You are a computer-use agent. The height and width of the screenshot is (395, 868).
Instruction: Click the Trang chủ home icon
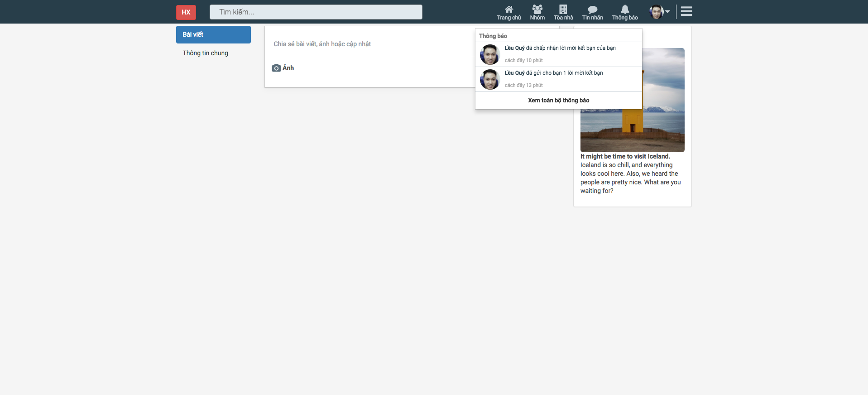coord(508,10)
